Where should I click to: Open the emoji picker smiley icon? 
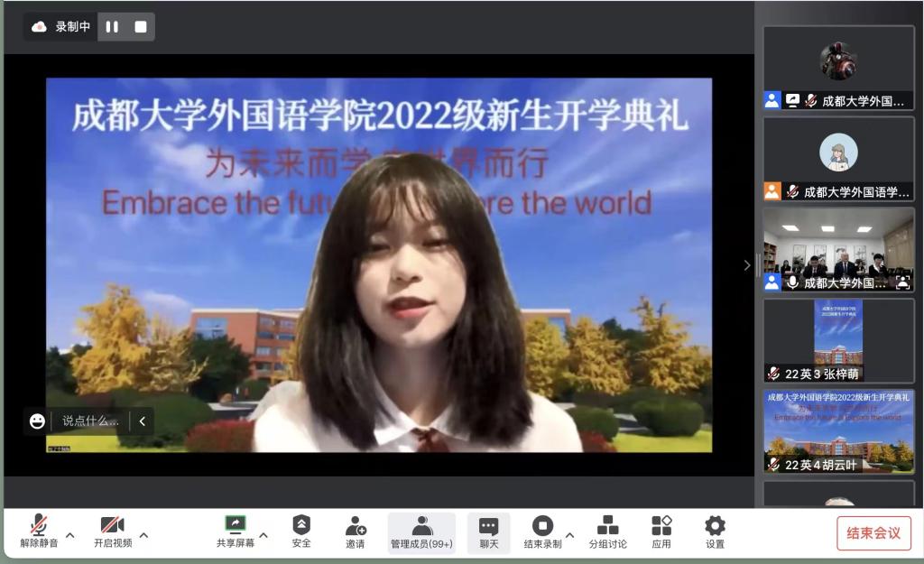click(x=37, y=421)
